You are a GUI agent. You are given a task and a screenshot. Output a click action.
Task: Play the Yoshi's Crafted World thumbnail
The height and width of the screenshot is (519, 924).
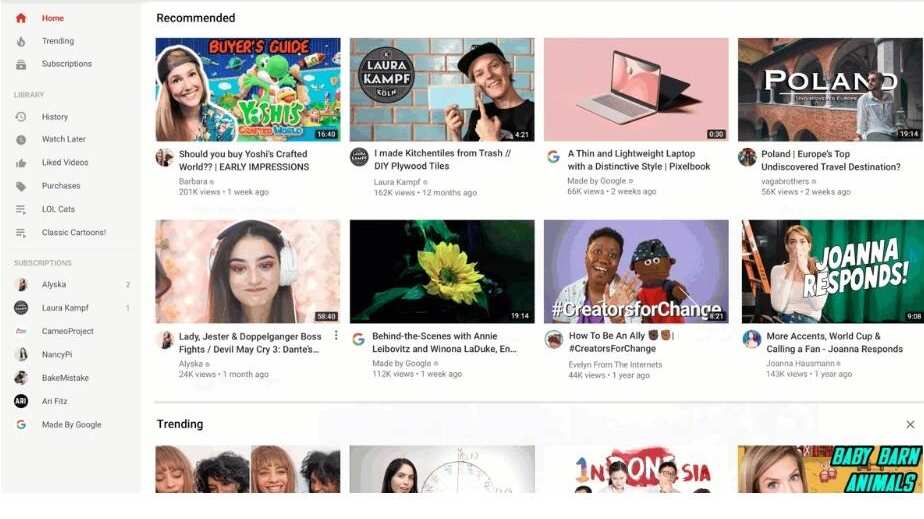[248, 90]
